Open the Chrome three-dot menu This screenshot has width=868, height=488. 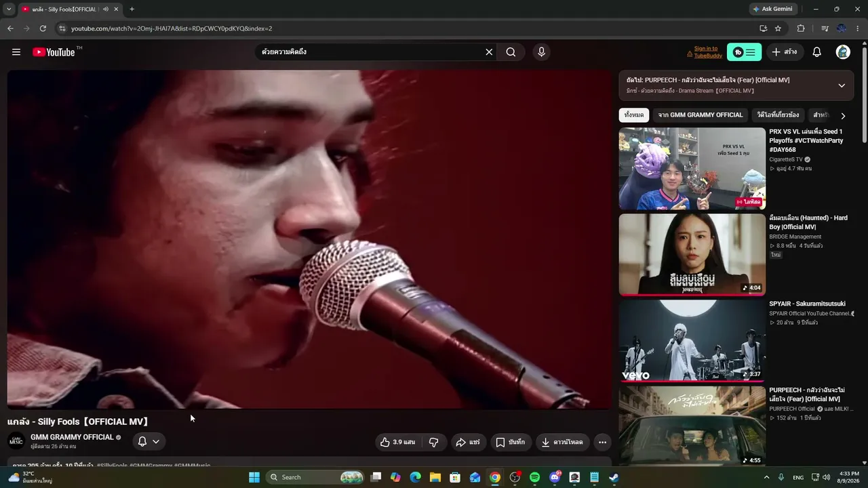pyautogui.click(x=858, y=28)
